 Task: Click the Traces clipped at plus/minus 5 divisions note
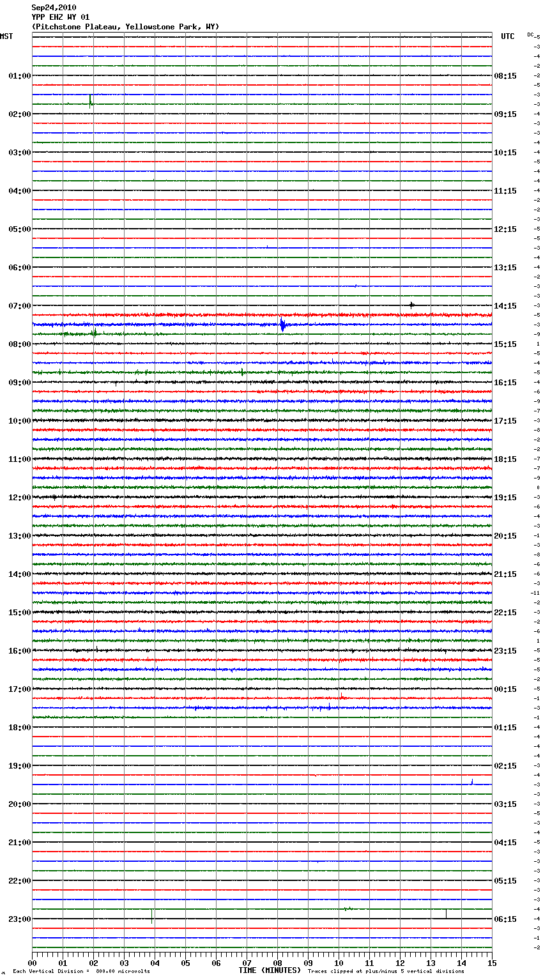(x=386, y=972)
